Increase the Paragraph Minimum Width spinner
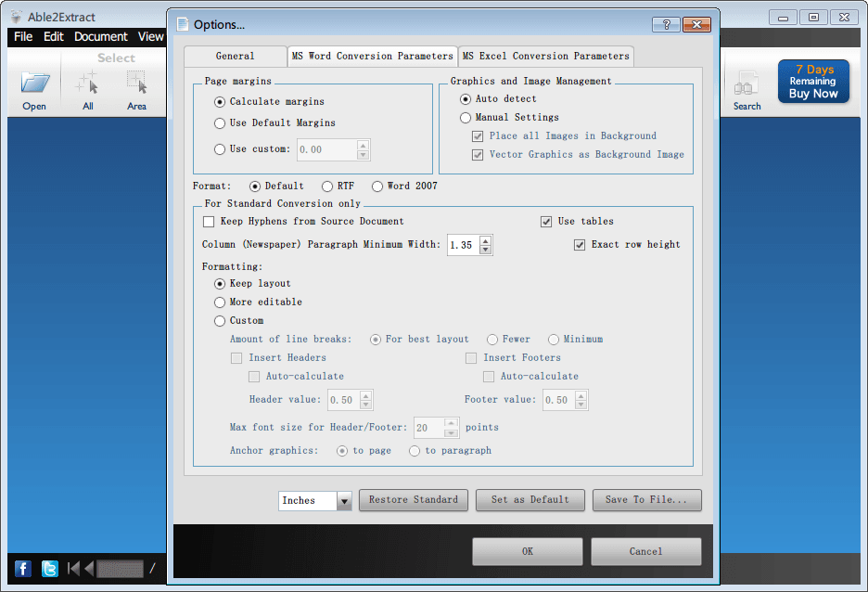The width and height of the screenshot is (868, 592). point(486,240)
